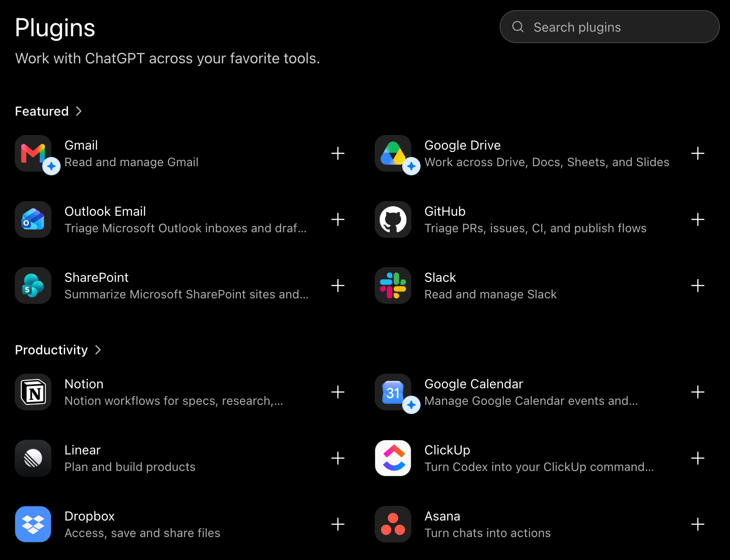Expand the Productivity section chevron
This screenshot has width=730, height=560.
coord(98,350)
